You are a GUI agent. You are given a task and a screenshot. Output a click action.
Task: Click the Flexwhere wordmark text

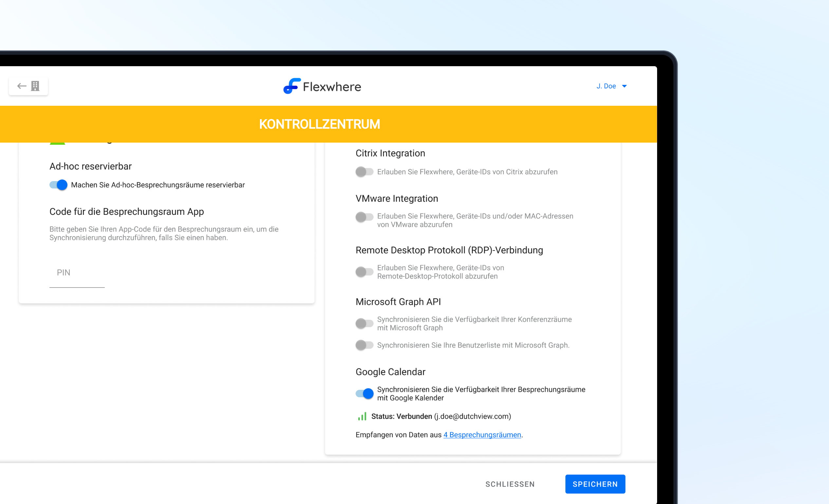[x=332, y=87]
